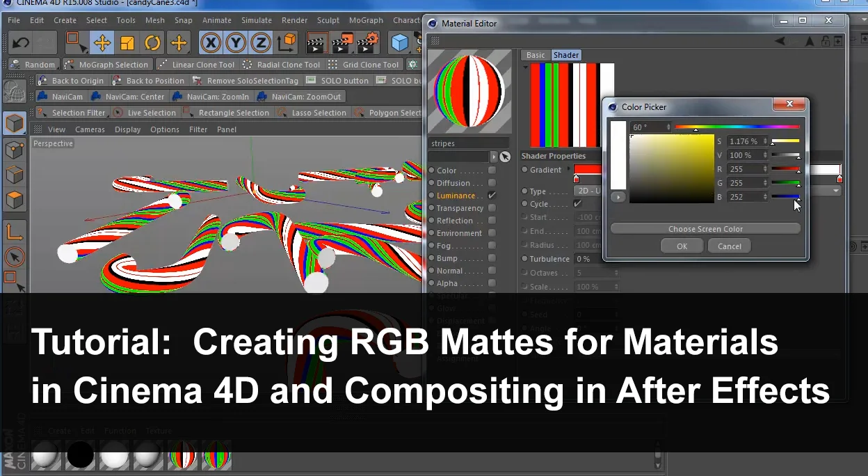Open the File menu
The width and height of the screenshot is (868, 476).
click(x=14, y=20)
